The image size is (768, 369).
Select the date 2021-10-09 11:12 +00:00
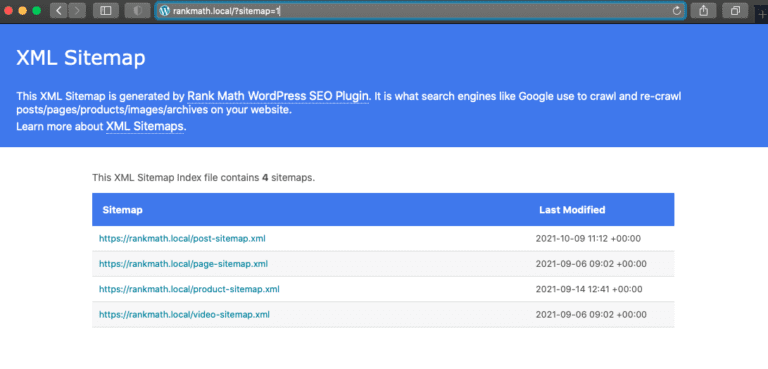[588, 239]
